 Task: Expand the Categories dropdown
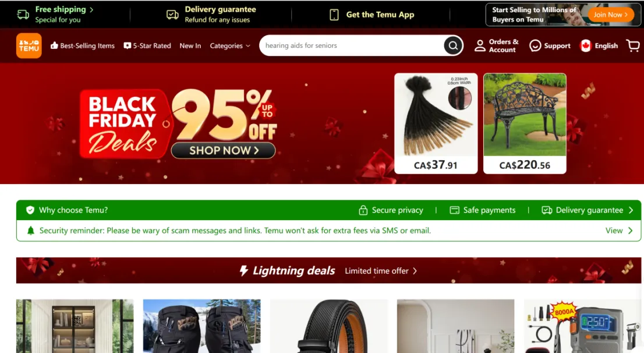pyautogui.click(x=230, y=45)
